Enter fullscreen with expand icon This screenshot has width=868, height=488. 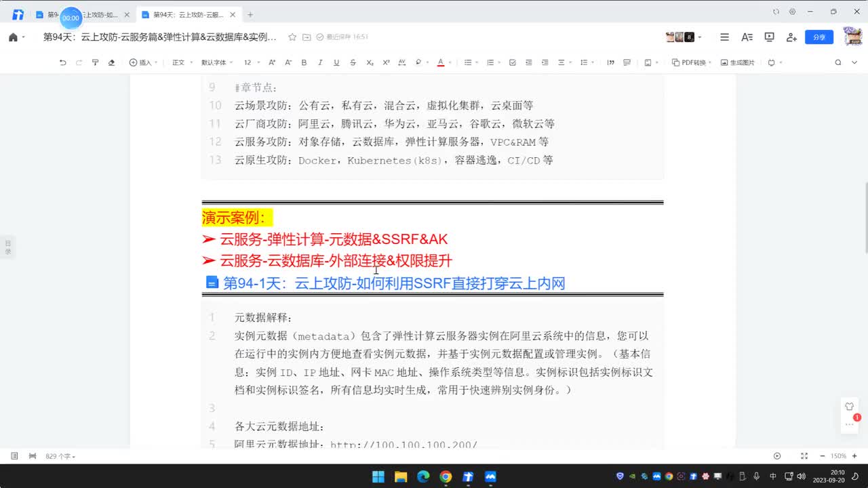(x=804, y=456)
